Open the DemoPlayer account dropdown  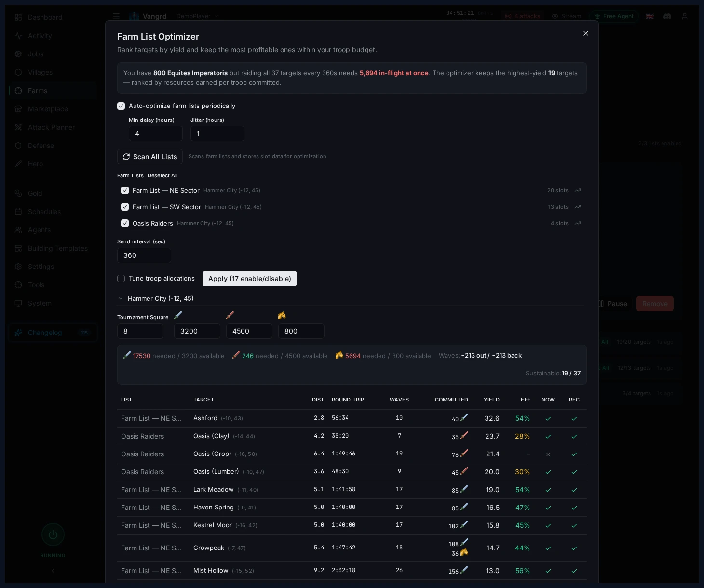pyautogui.click(x=198, y=16)
